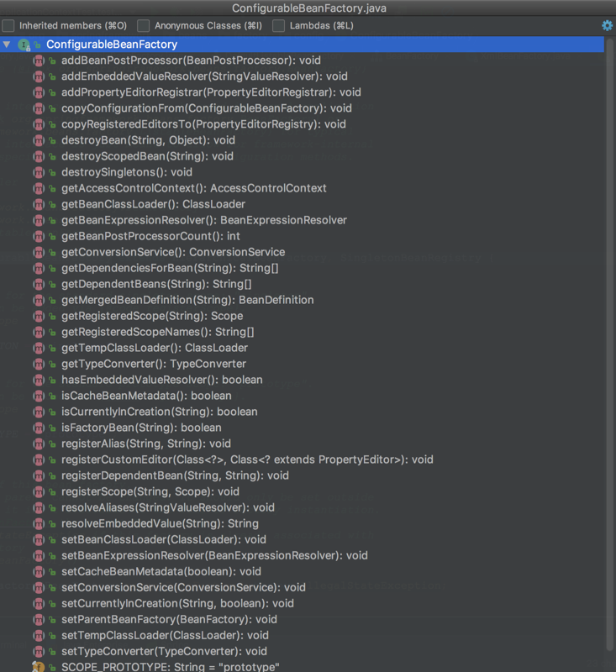Click the structure popup vertical scrollbar
This screenshot has height=672, width=616.
pos(610,343)
